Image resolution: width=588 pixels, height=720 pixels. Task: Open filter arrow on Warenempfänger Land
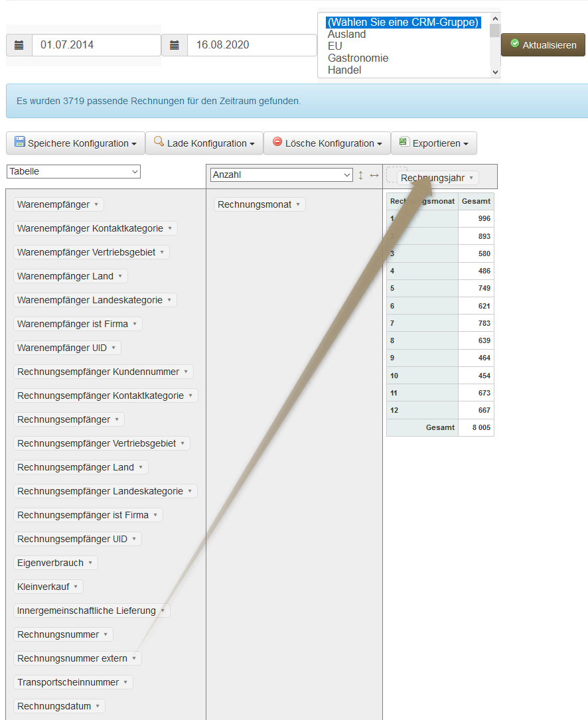[120, 276]
